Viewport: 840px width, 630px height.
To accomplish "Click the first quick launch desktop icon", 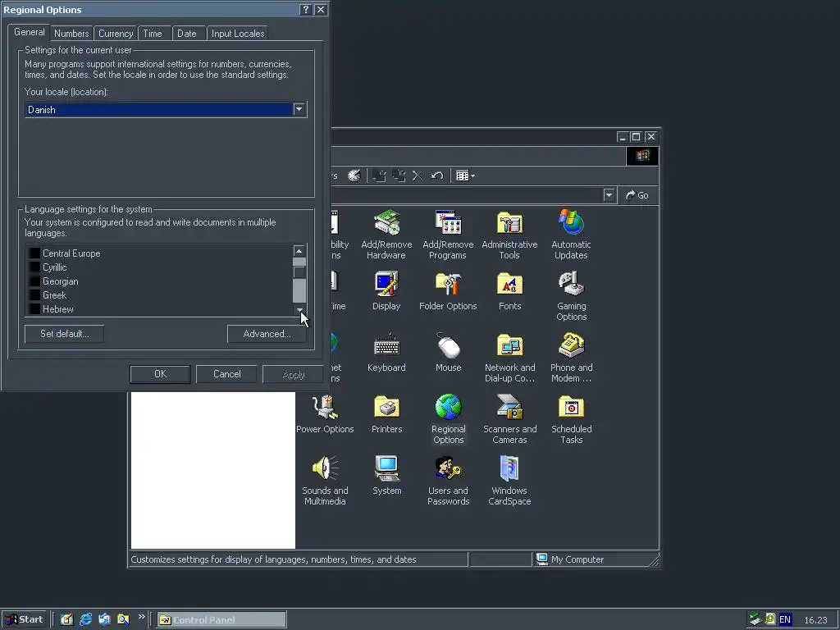I will coord(67,620).
